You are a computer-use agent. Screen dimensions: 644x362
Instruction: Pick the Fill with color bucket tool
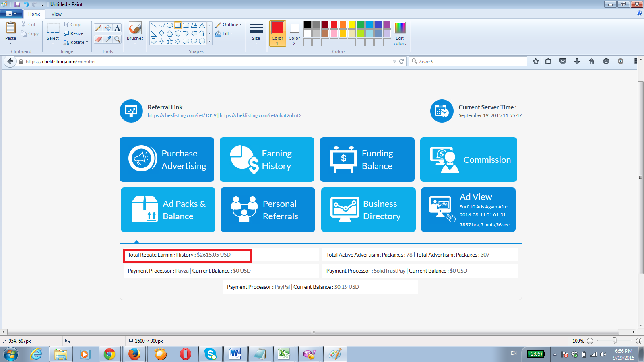(108, 28)
